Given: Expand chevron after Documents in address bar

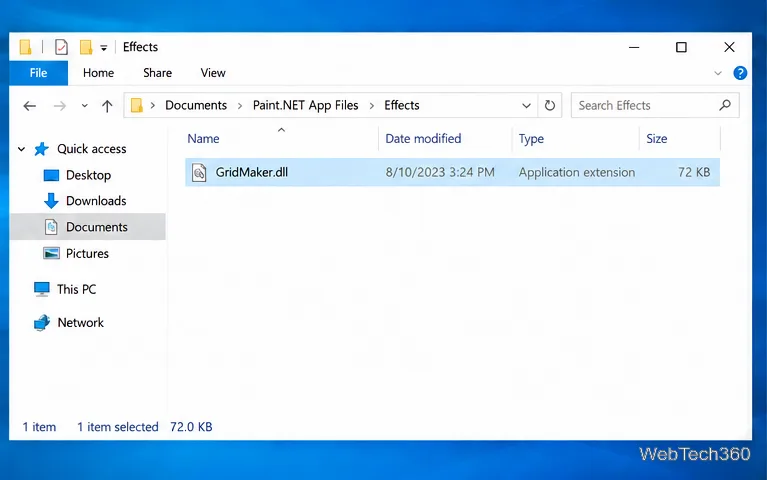Looking at the screenshot, I should (x=240, y=106).
